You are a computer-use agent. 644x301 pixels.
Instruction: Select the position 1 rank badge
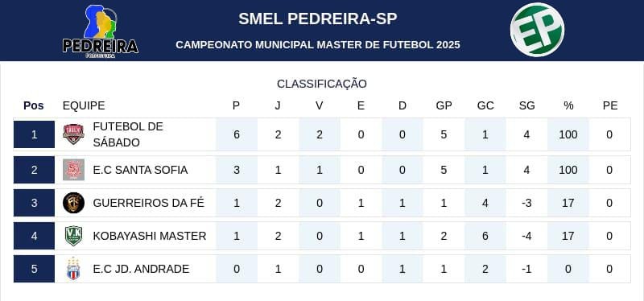[34, 134]
